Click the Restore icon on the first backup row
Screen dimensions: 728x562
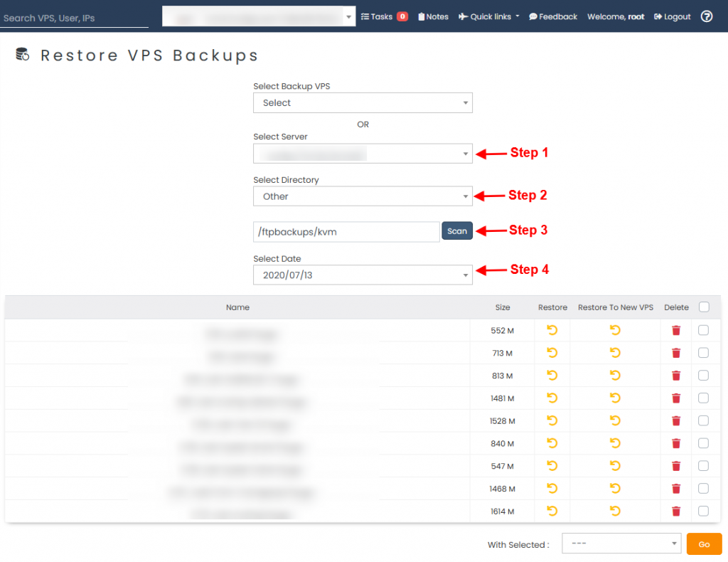click(x=552, y=330)
